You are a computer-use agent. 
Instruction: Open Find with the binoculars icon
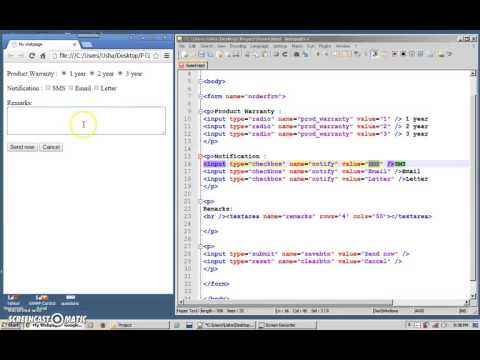pyautogui.click(x=296, y=54)
